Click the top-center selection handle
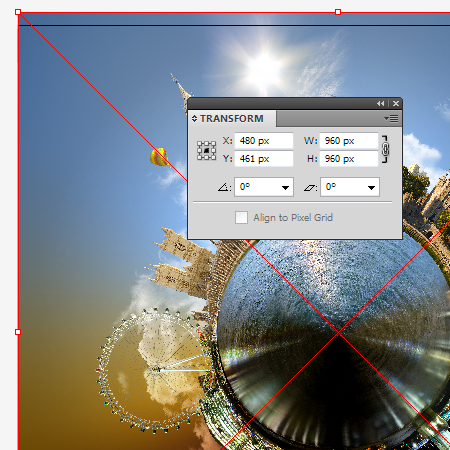The height and width of the screenshot is (450, 450). 338,12
